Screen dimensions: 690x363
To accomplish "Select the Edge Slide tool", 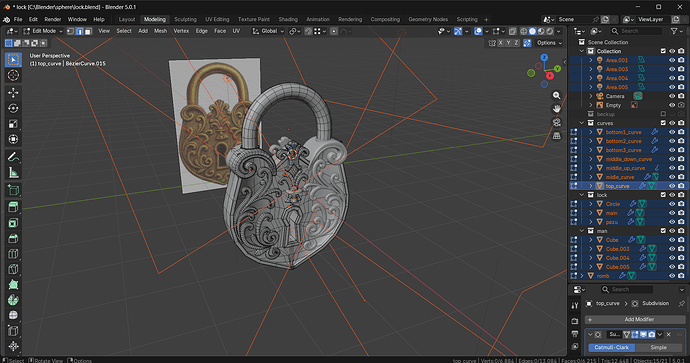I will 13,331.
